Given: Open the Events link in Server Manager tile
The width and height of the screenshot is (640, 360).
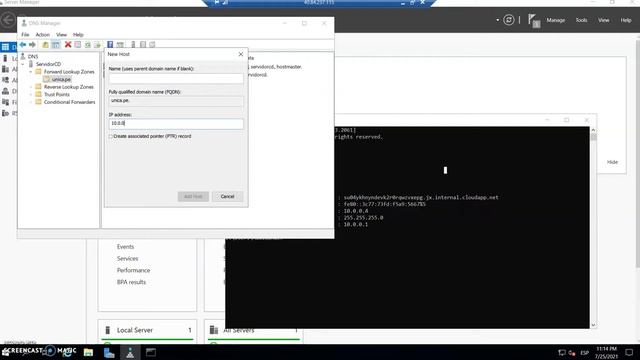Looking at the screenshot, I should [x=125, y=247].
